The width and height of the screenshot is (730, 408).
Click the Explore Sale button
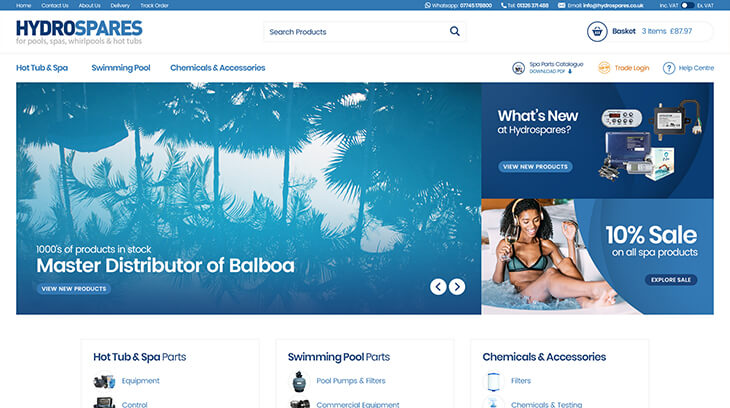(671, 279)
